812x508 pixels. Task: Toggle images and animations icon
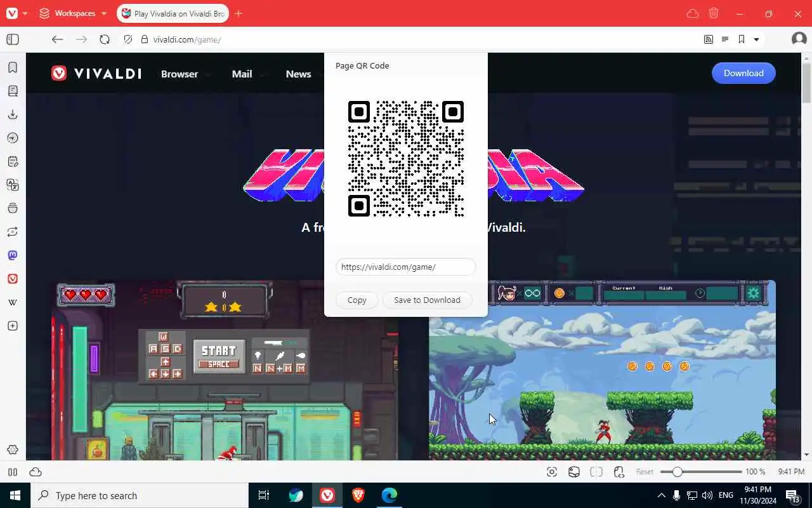pos(574,472)
